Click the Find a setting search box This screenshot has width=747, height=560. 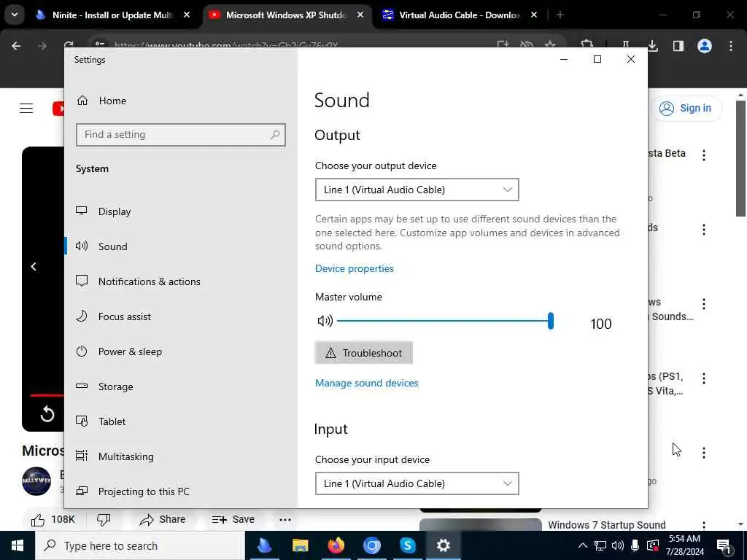tap(181, 135)
